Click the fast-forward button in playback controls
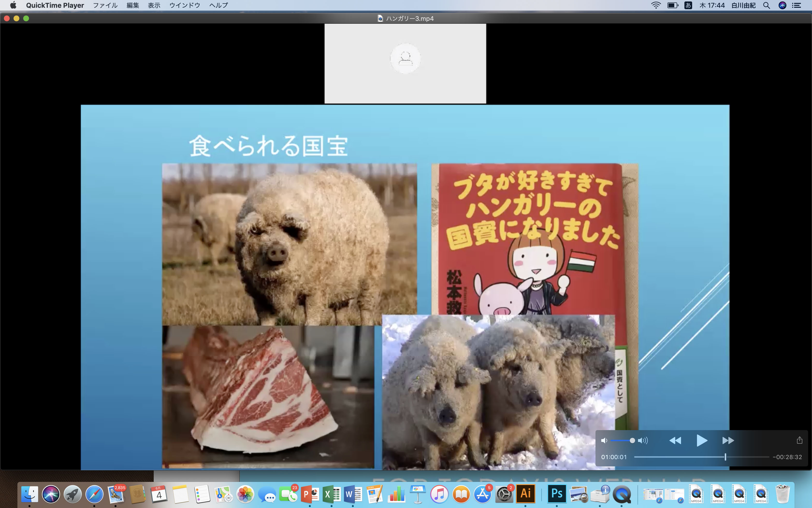Screen dimensions: 812x508 728,441
